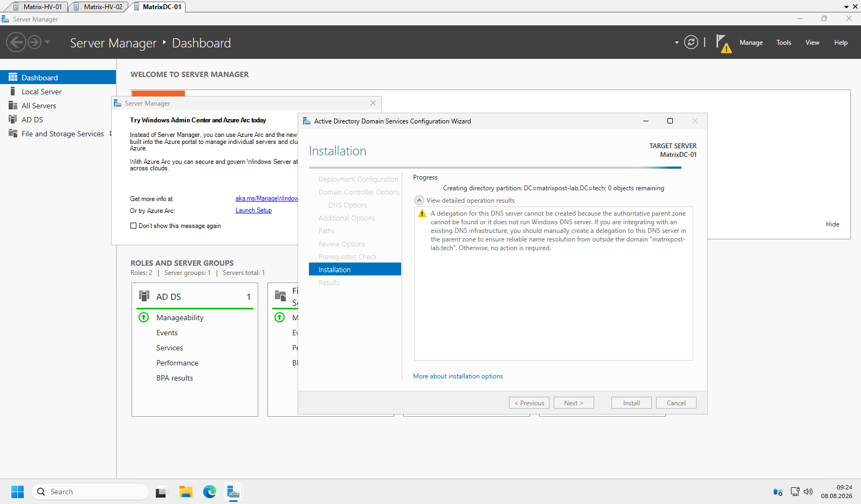861x504 pixels.
Task: Open the Windows Start menu
Action: pos(18,492)
